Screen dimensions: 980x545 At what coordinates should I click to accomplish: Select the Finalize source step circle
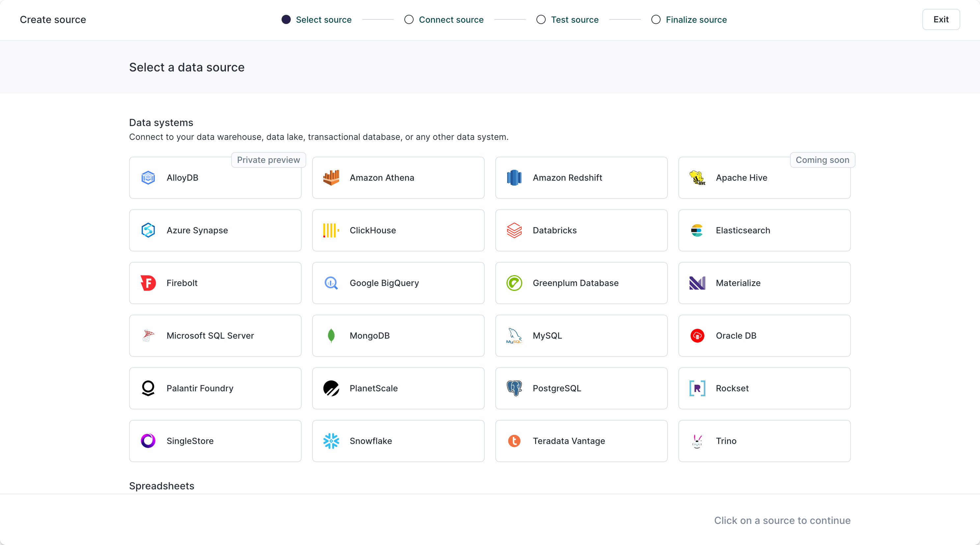pyautogui.click(x=656, y=19)
